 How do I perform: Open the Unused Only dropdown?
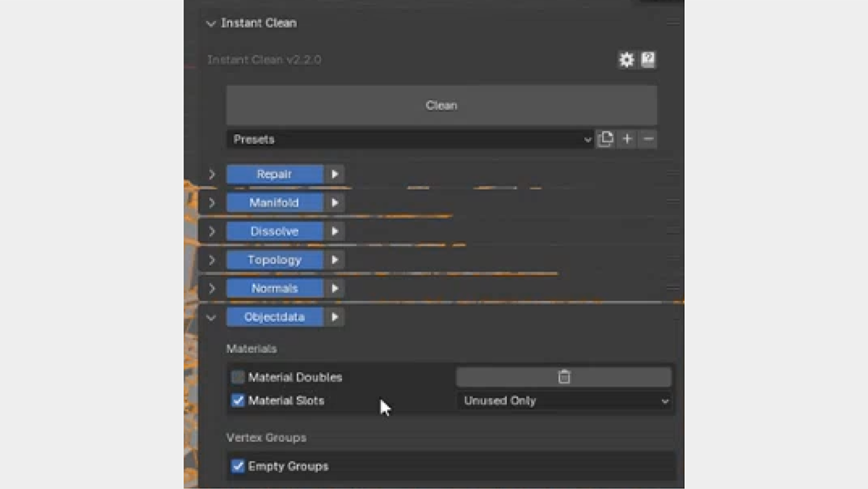tap(564, 400)
